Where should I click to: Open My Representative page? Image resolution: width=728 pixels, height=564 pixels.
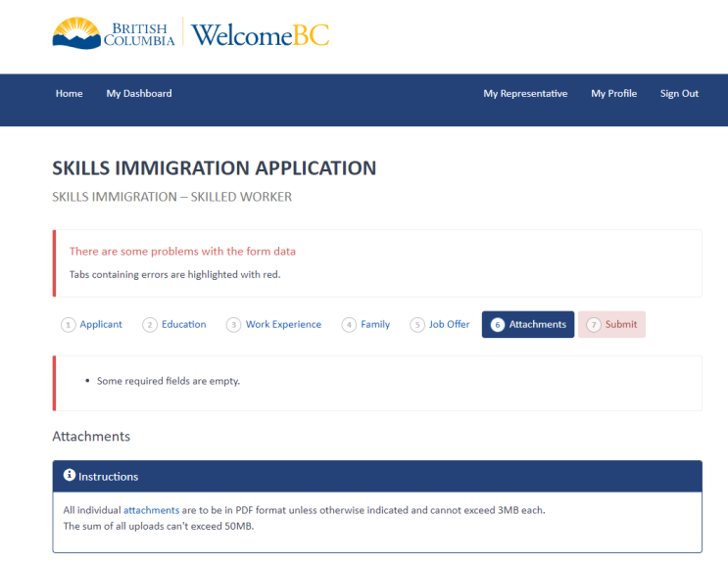click(x=525, y=94)
